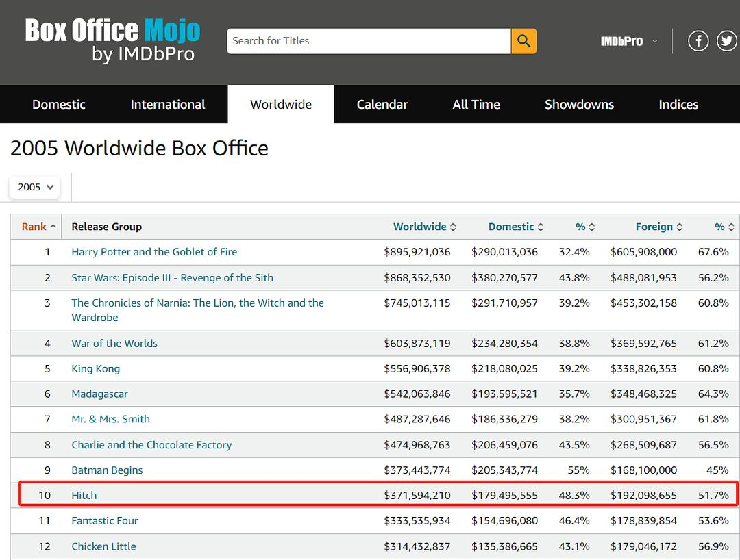Sort table by Worldwide gross column

pyautogui.click(x=423, y=227)
